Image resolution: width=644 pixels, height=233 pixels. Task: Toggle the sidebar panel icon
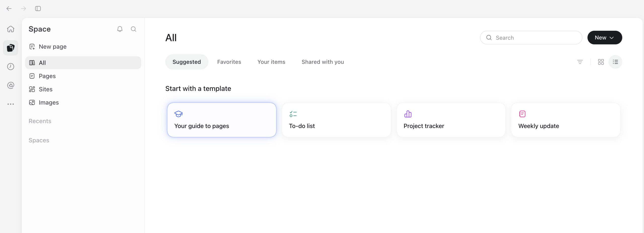click(38, 9)
